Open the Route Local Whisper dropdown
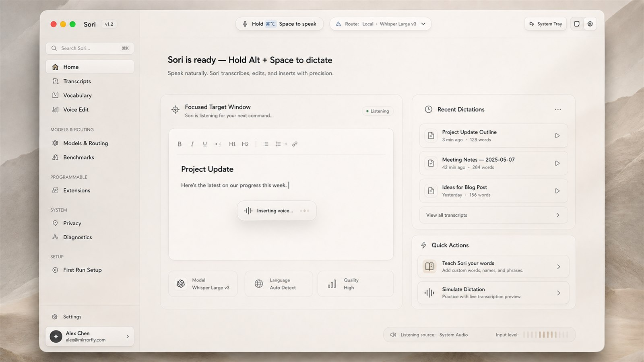 pos(380,24)
